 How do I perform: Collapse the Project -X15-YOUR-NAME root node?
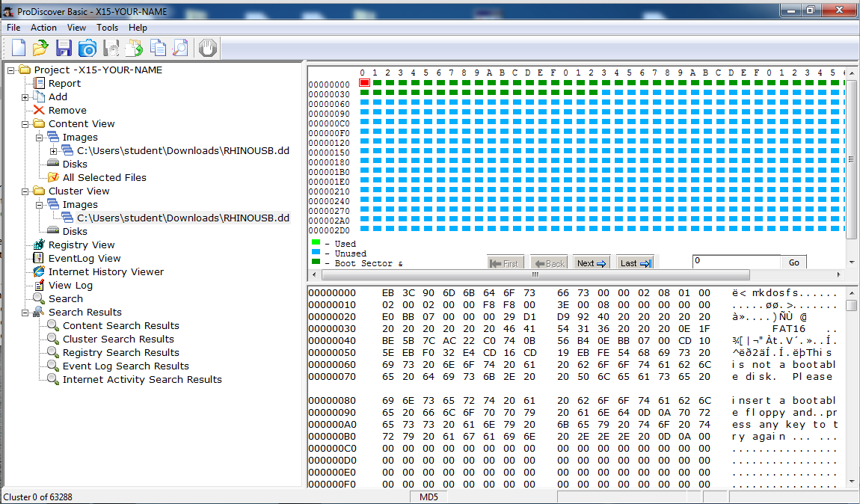pyautogui.click(x=10, y=70)
